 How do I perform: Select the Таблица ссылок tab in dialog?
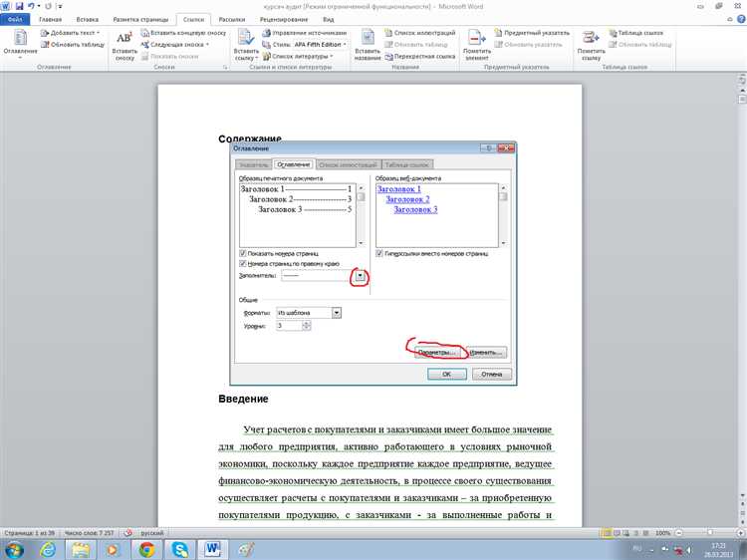click(407, 164)
